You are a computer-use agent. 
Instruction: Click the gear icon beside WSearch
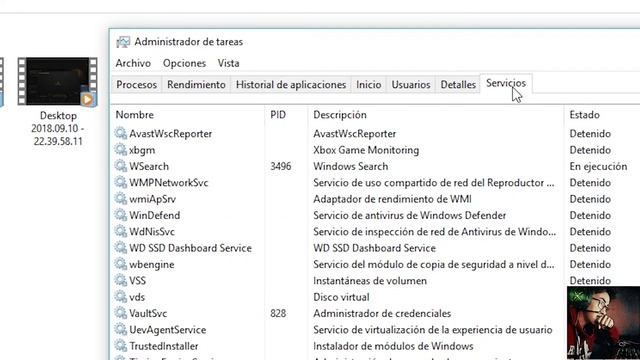[x=121, y=166]
